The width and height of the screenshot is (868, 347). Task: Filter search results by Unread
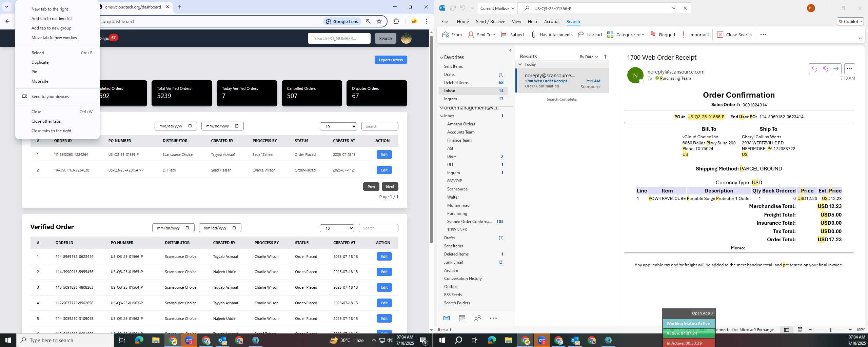point(590,35)
